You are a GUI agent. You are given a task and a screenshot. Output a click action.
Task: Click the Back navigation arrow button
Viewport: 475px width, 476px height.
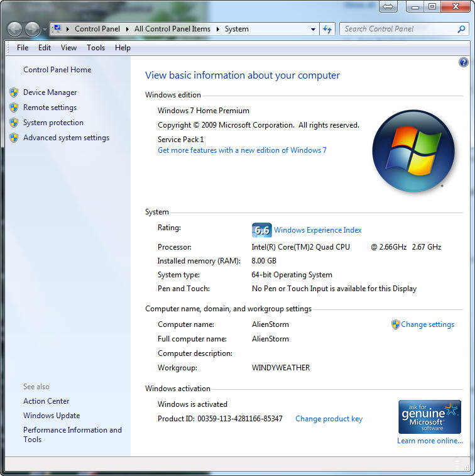tap(14, 29)
